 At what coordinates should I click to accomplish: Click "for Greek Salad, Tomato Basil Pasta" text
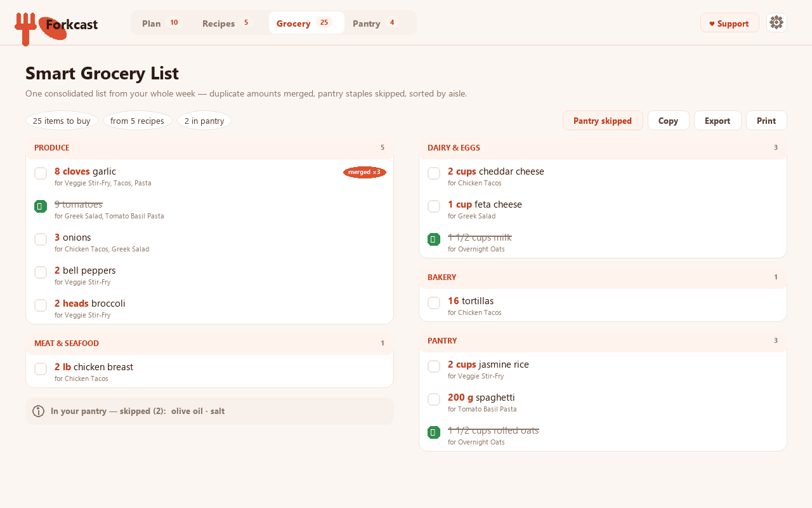tap(109, 217)
